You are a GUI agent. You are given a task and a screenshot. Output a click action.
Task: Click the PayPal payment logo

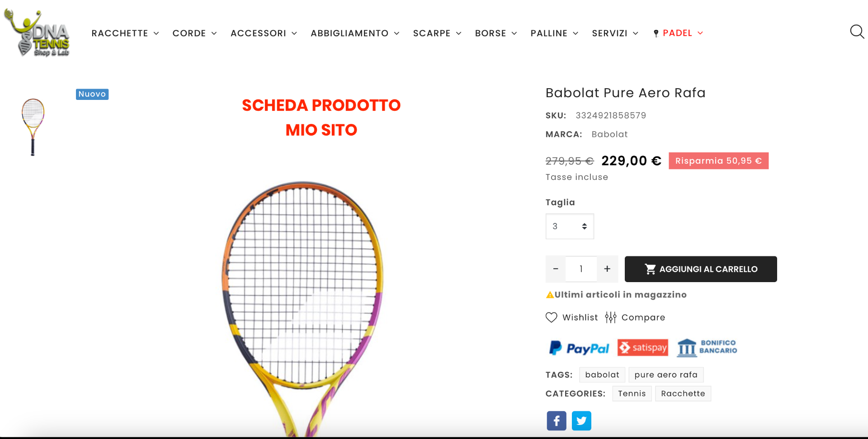[579, 348]
